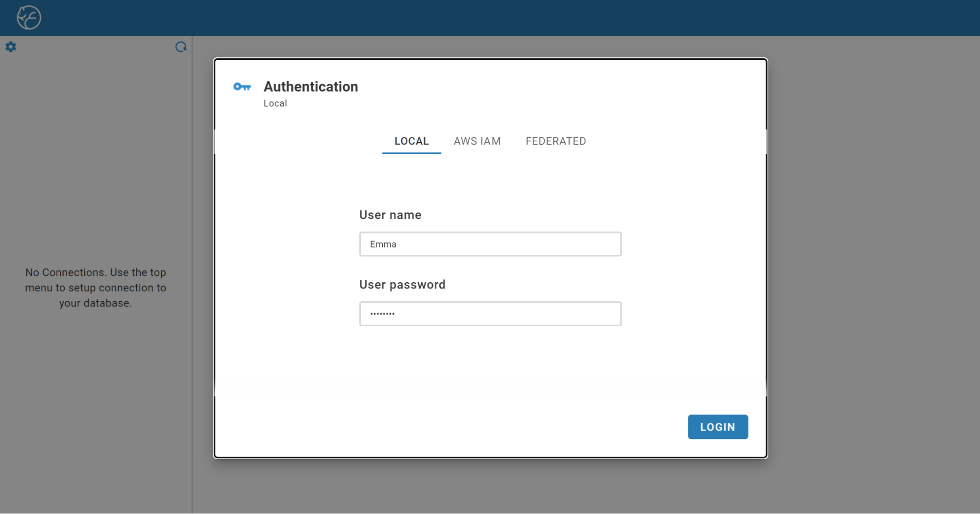Click the User name field containing Emma
Viewport: 980px width, 514px height.
490,244
